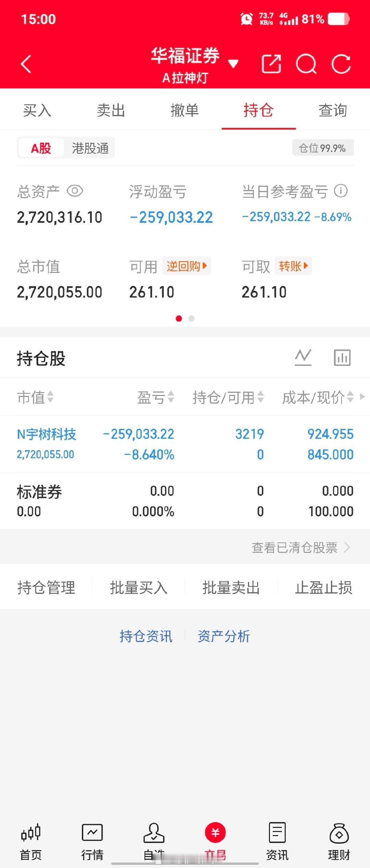Sort holdings by 盈亏 column

pyautogui.click(x=156, y=397)
